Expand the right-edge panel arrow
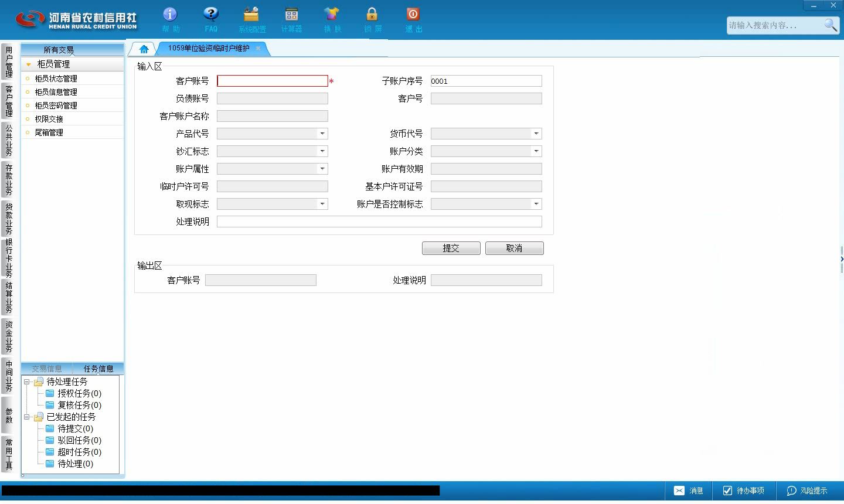 pyautogui.click(x=842, y=258)
